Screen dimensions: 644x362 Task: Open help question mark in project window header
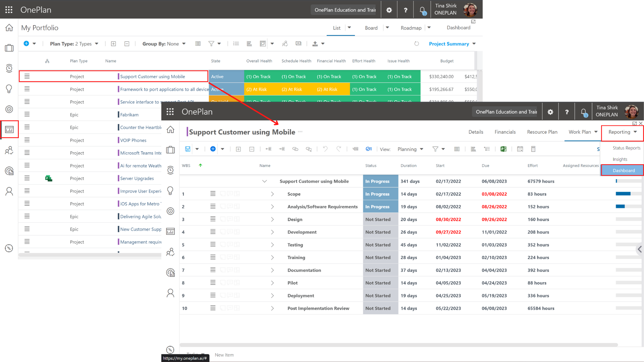(567, 112)
